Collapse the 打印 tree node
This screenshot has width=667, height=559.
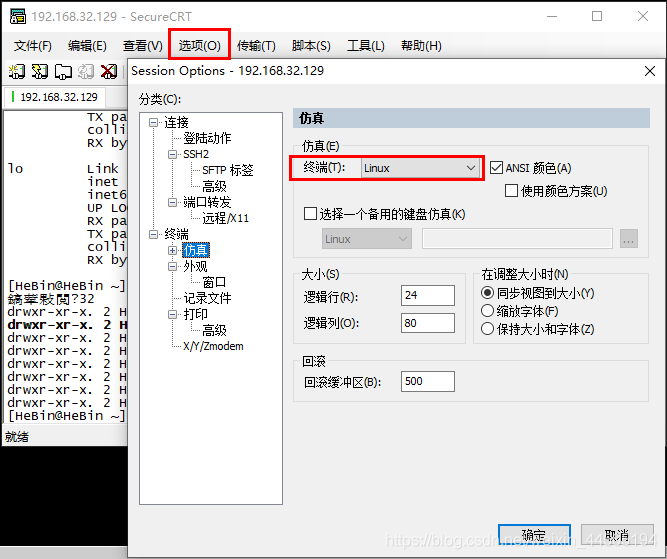tap(172, 314)
